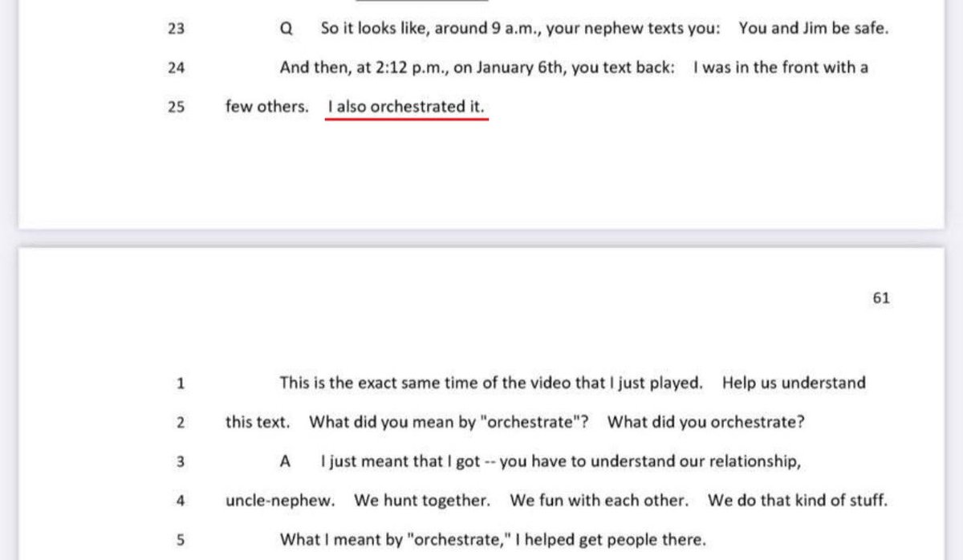Click line number 4 on page 61
Screen dimensions: 963x560
point(180,501)
